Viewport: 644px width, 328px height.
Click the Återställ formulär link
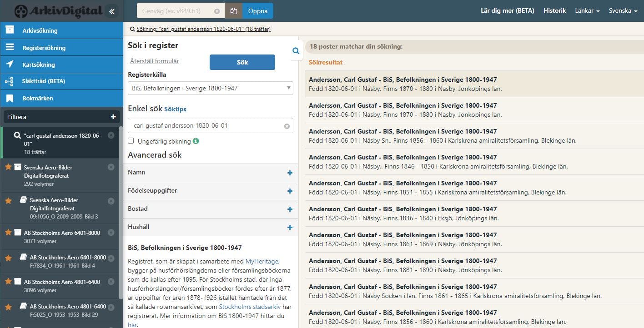154,61
